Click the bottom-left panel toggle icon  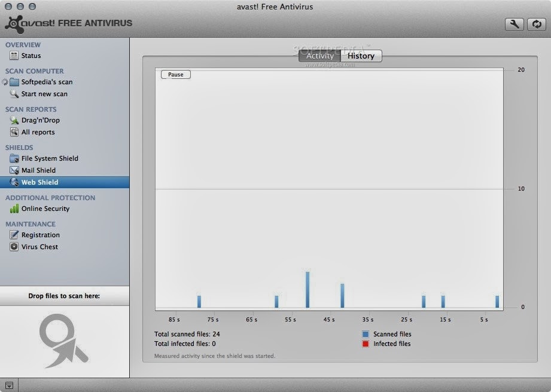coord(9,385)
